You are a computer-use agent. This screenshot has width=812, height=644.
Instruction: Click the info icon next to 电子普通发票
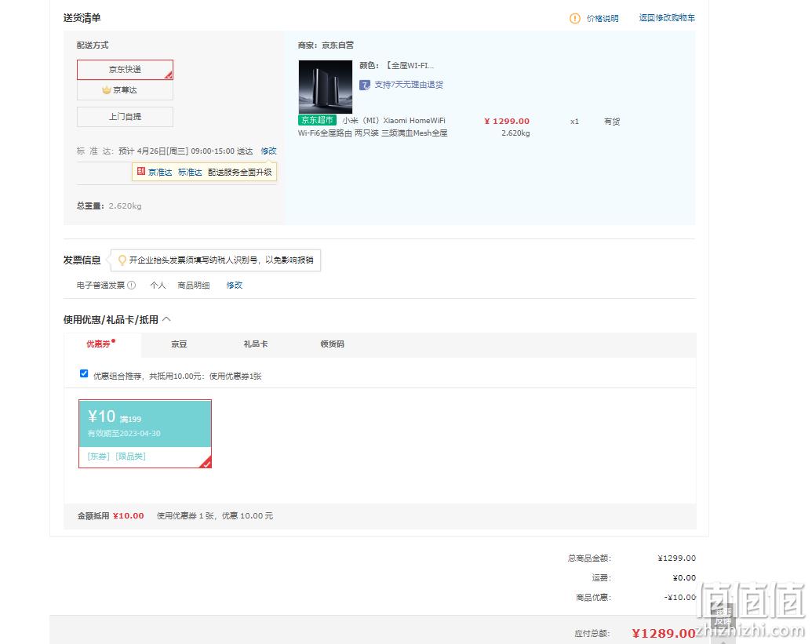tap(132, 285)
